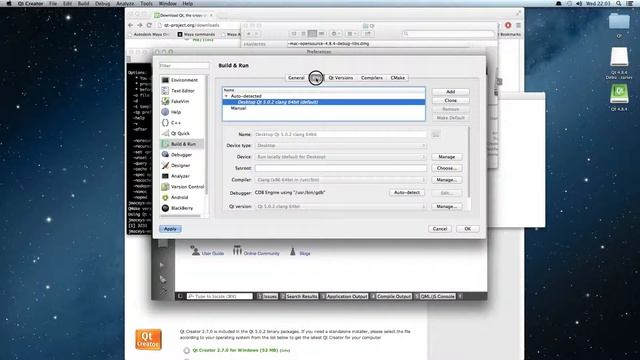Switch to the General tab
The image size is (640, 360).
296,78
